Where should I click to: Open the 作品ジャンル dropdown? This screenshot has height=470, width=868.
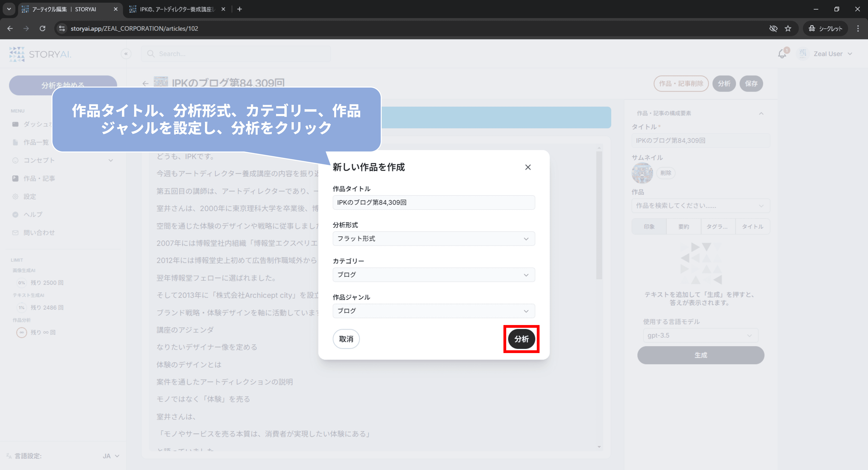coord(434,311)
